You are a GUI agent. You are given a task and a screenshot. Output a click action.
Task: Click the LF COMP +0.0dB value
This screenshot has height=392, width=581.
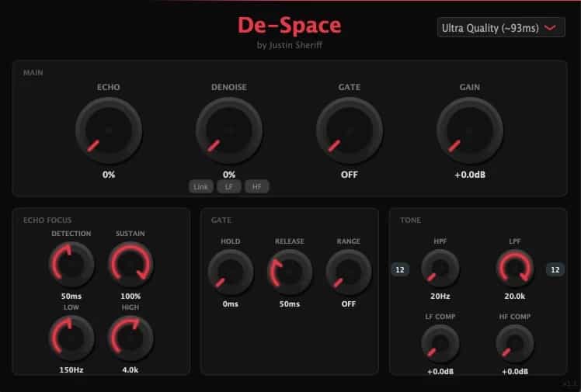click(x=440, y=372)
